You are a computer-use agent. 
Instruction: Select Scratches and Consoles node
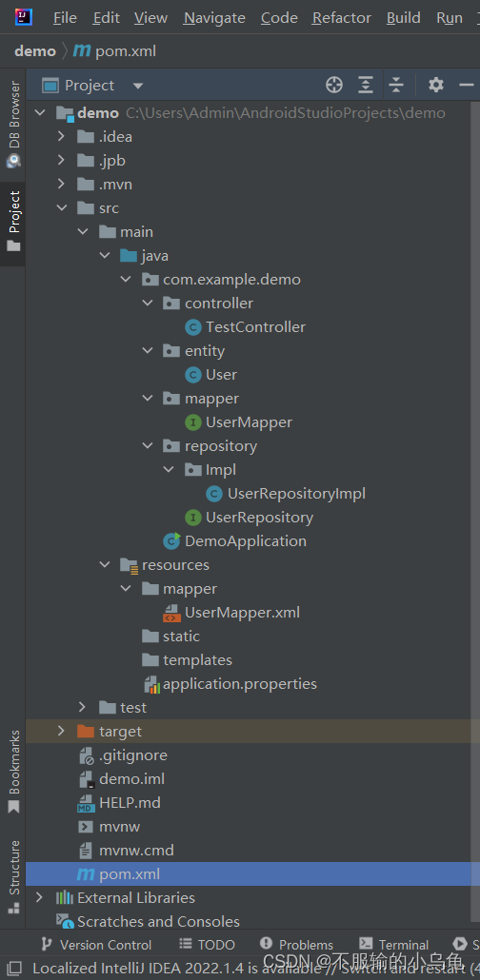pyautogui.click(x=149, y=921)
